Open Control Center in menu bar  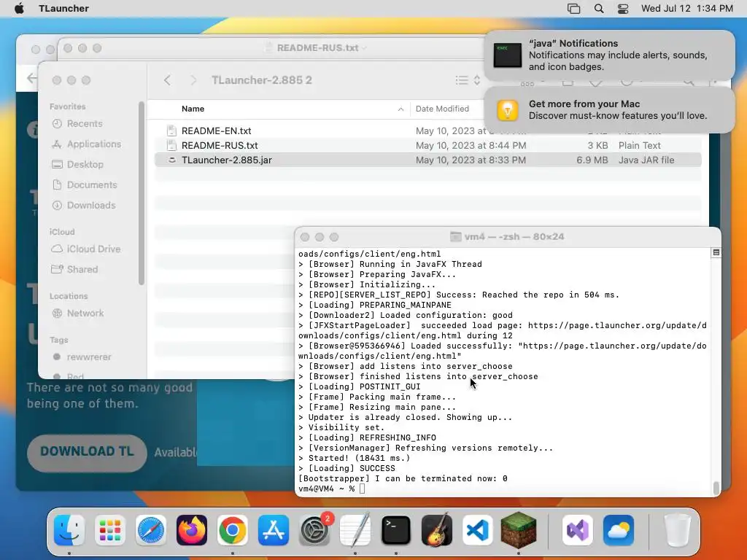tap(623, 9)
